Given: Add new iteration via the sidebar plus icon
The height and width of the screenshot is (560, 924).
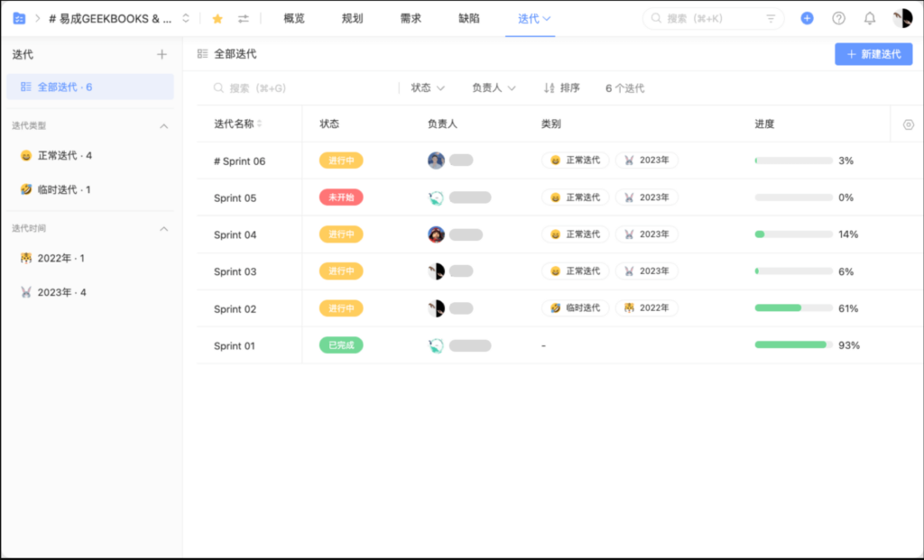Looking at the screenshot, I should (162, 54).
